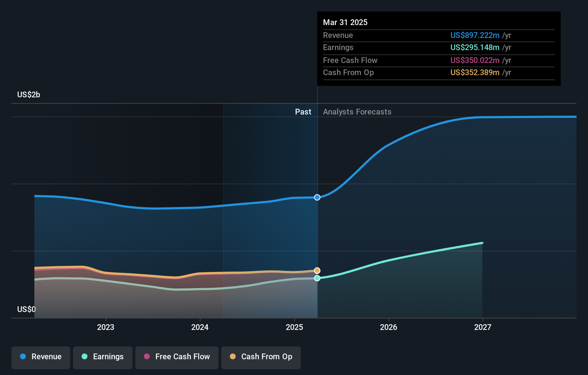Screen dimensions: 588x375
Task: Toggle the Cash From Op legend button
Action: coord(261,357)
